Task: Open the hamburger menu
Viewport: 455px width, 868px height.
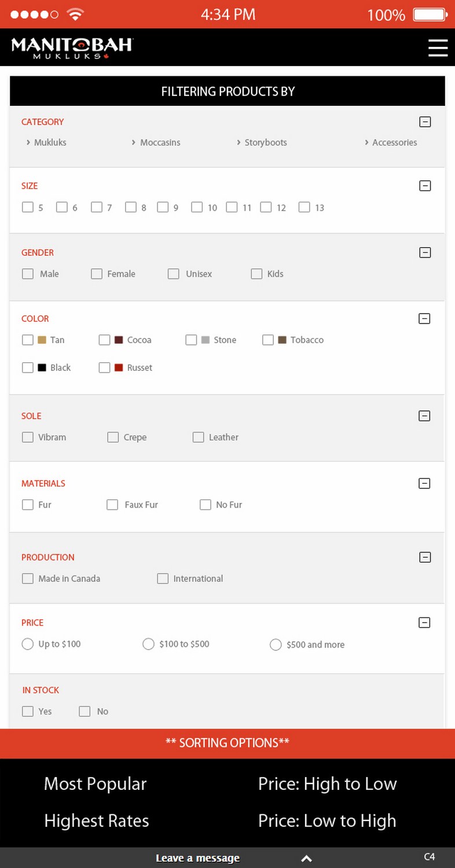Action: 438,47
